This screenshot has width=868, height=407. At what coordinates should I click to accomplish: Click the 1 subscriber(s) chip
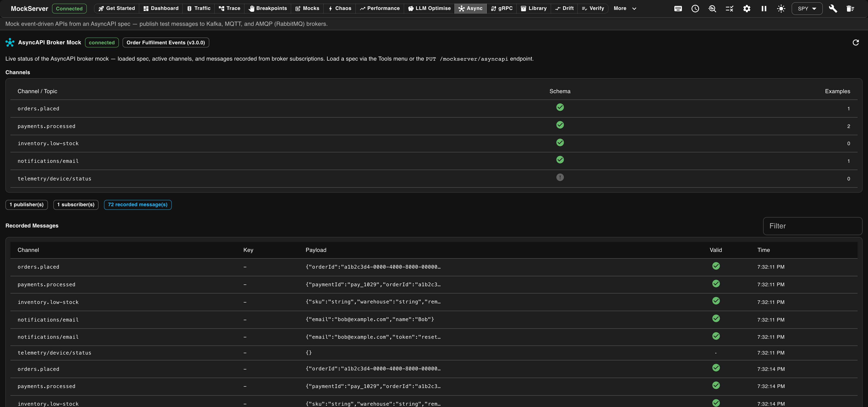click(x=76, y=204)
